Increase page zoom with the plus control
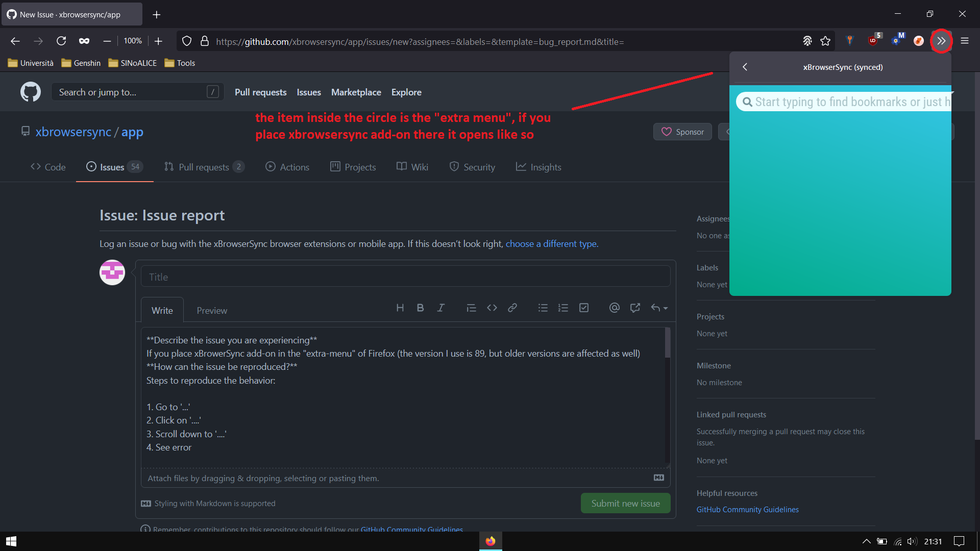 [158, 41]
